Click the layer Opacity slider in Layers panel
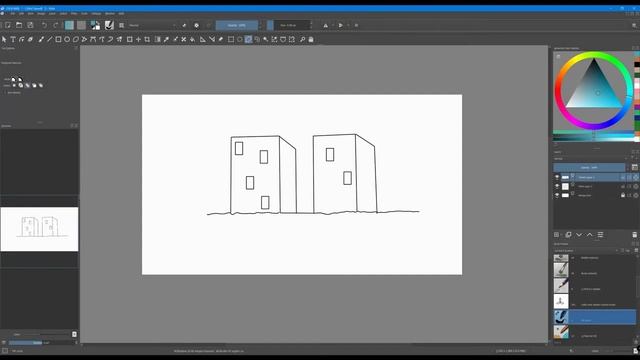The image size is (640, 360). point(589,167)
